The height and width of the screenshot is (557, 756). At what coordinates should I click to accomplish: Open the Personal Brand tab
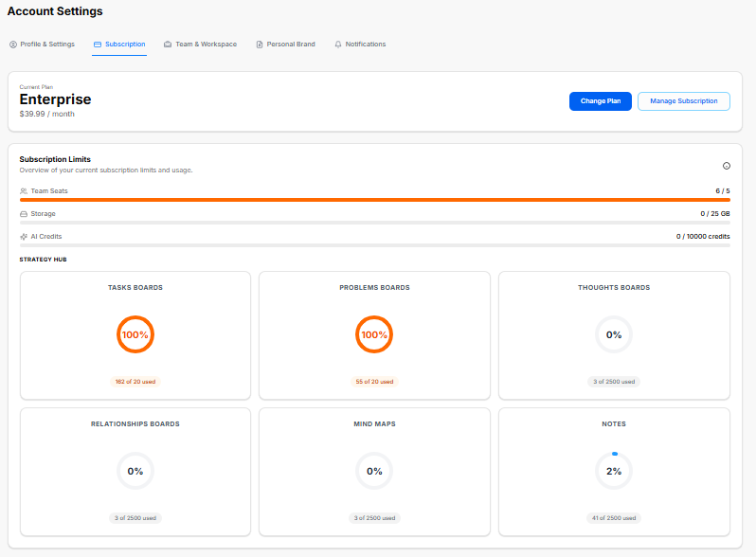coord(285,45)
